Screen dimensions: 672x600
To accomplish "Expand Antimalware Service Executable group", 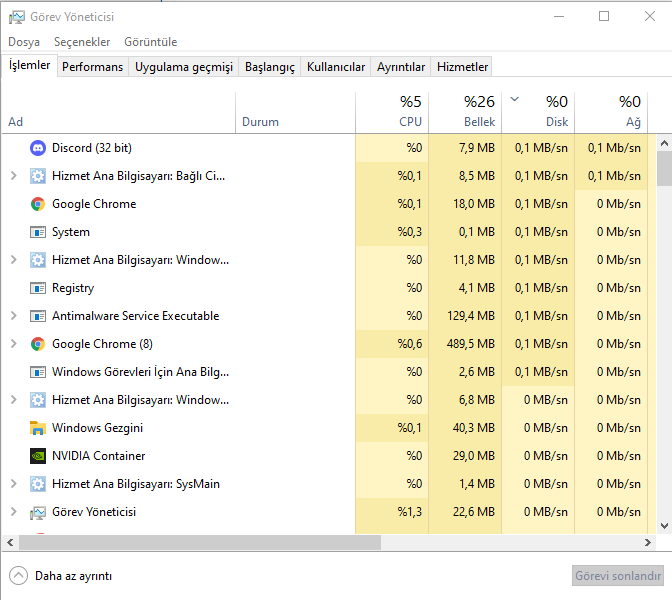I will [14, 316].
